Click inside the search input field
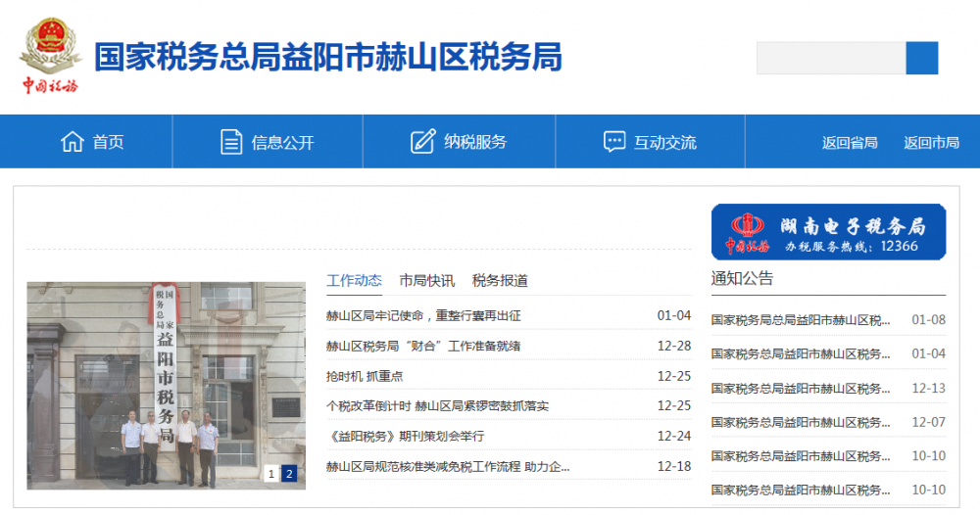Viewport: 980px width, 515px height. click(x=830, y=59)
